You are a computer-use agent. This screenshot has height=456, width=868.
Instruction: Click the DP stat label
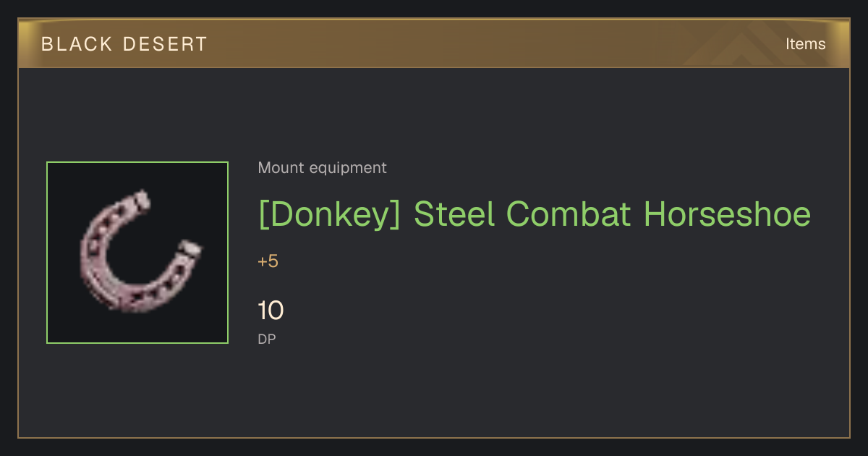pyautogui.click(x=267, y=339)
